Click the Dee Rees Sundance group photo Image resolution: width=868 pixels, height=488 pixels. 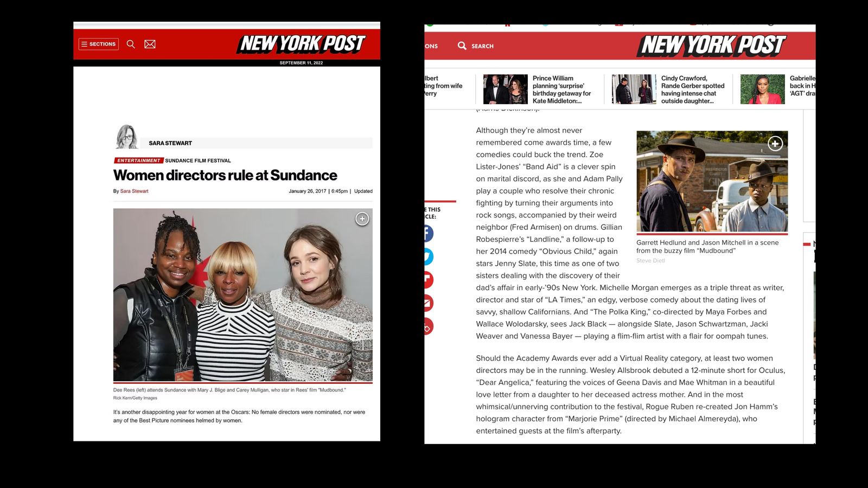point(242,295)
